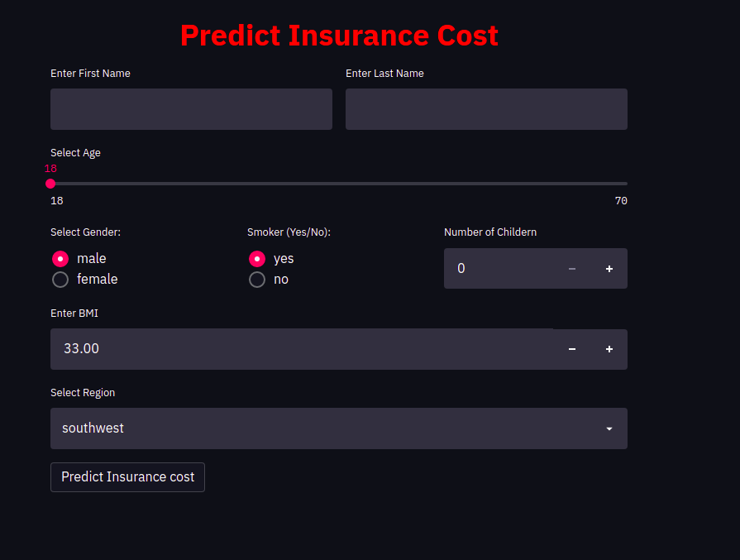Image resolution: width=740 pixels, height=560 pixels.
Task: Select the "yes" smoker radio button
Action: (256, 258)
